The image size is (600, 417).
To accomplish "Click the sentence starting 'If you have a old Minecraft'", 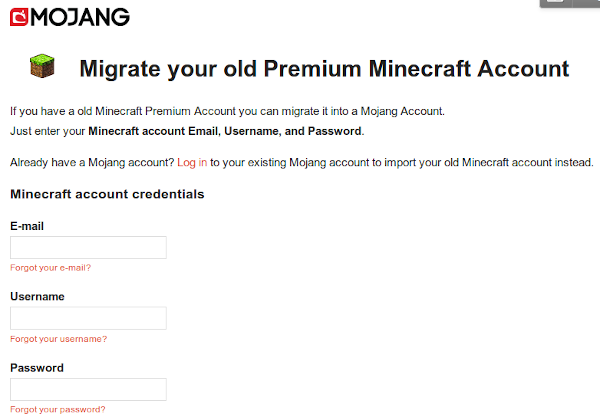I will tap(226, 111).
